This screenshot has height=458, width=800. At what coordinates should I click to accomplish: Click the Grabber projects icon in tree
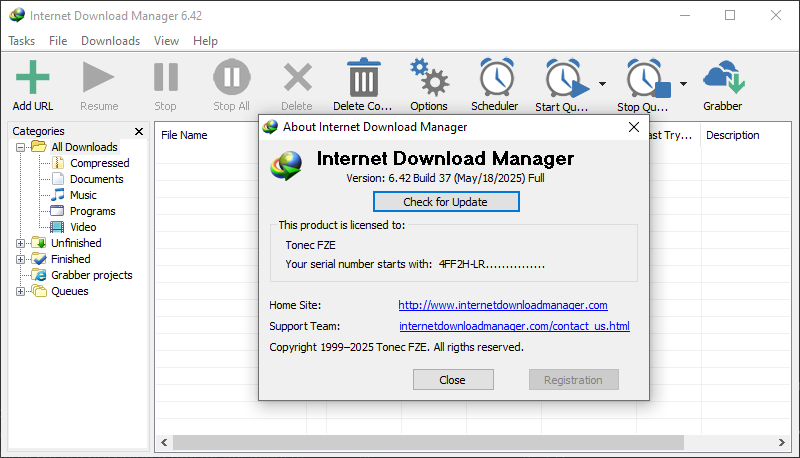39,274
